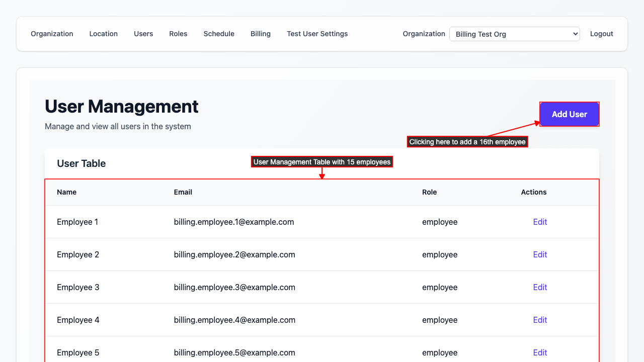Click the Logout link
644x362 pixels.
(601, 34)
